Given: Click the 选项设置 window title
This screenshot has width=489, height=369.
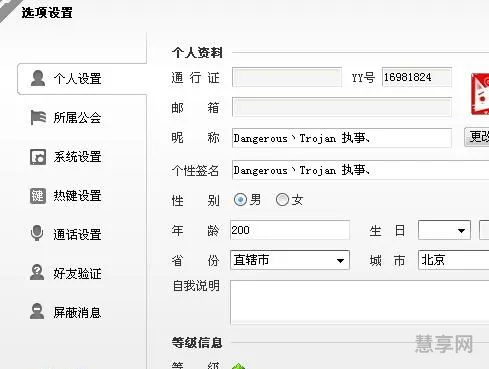Looking at the screenshot, I should (47, 13).
